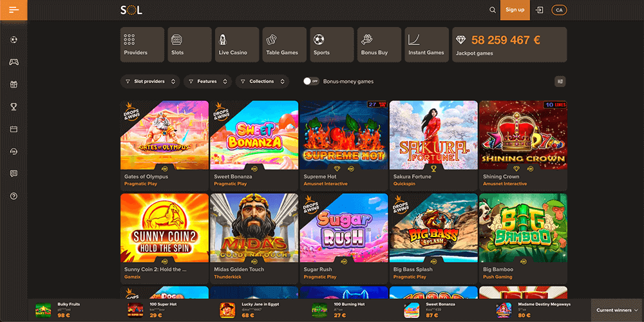
Task: Open the Big Bamboo game thumbnail
Action: (523, 228)
